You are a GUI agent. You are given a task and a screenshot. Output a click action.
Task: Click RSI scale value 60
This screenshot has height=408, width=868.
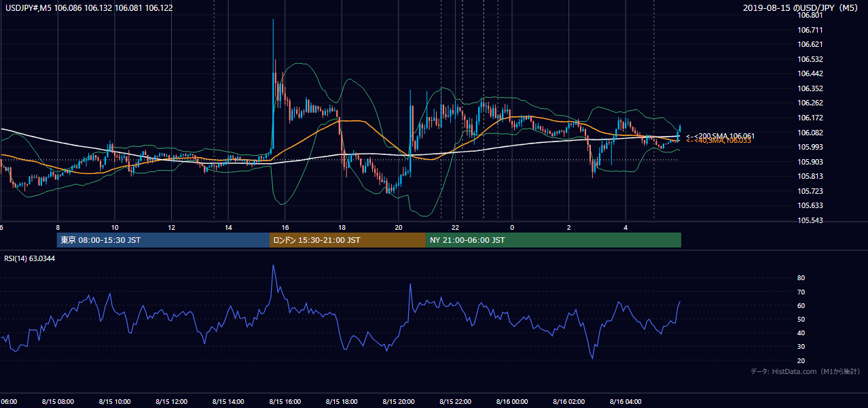[x=801, y=305]
